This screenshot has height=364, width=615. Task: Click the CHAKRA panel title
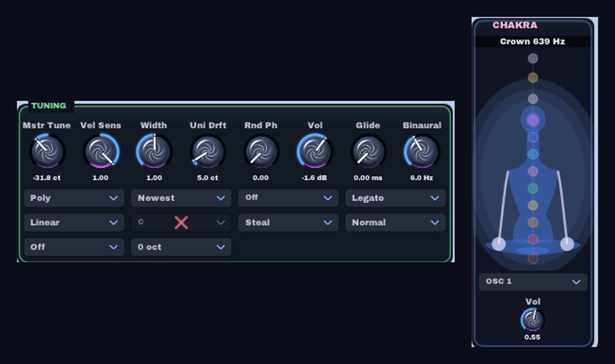515,25
